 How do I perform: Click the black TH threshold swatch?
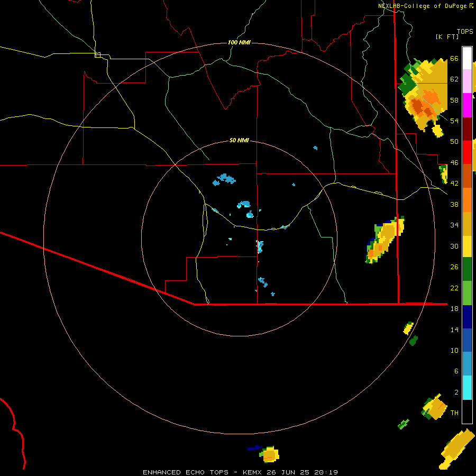tap(467, 411)
